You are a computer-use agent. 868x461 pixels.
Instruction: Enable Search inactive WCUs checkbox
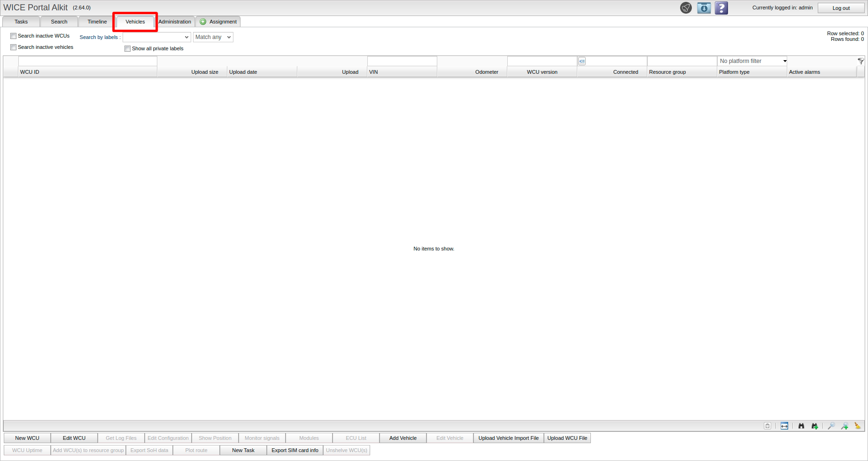pyautogui.click(x=14, y=36)
